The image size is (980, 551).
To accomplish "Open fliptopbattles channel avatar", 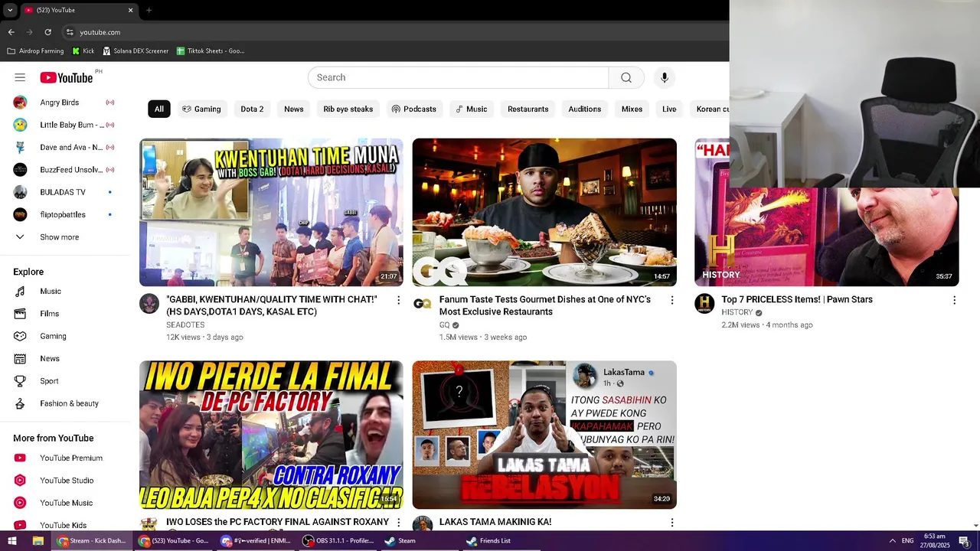I will pyautogui.click(x=21, y=214).
